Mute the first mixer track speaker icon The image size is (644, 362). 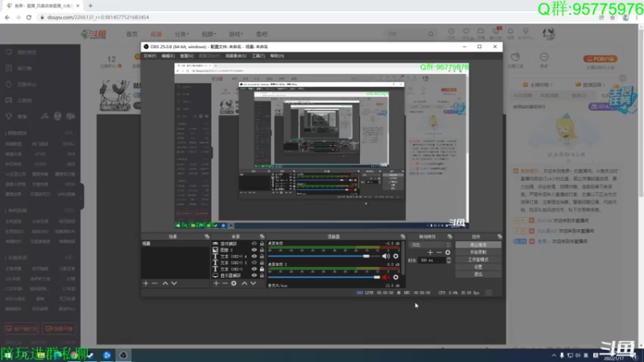386,256
